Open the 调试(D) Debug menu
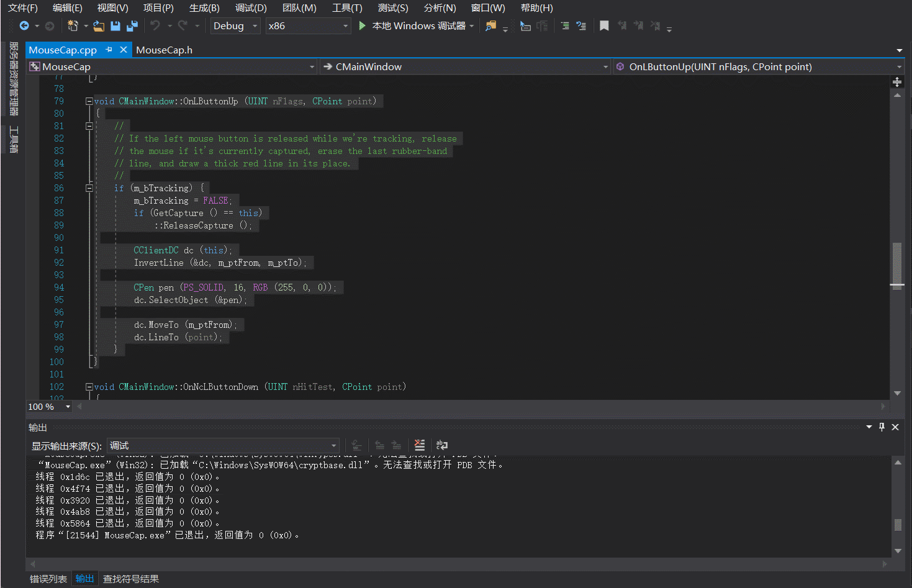The image size is (912, 588). click(x=251, y=8)
